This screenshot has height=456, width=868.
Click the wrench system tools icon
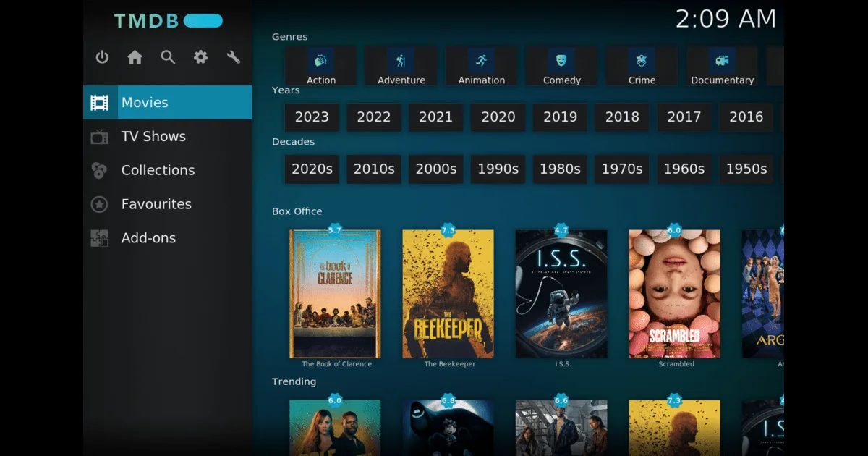[233, 57]
